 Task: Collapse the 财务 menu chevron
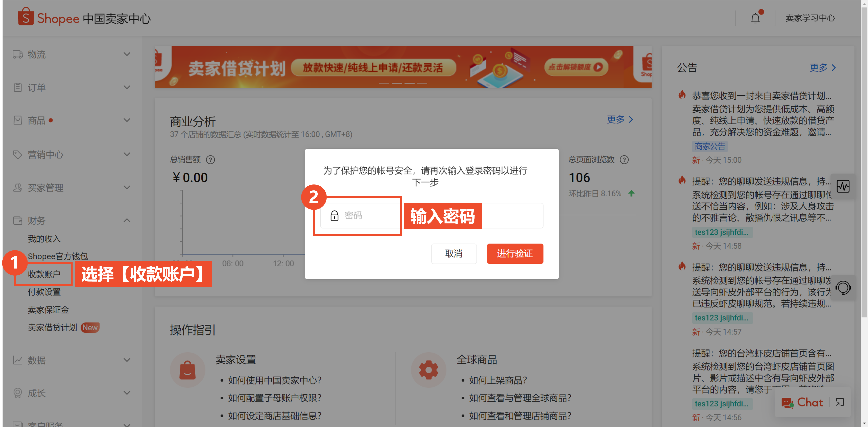(127, 220)
